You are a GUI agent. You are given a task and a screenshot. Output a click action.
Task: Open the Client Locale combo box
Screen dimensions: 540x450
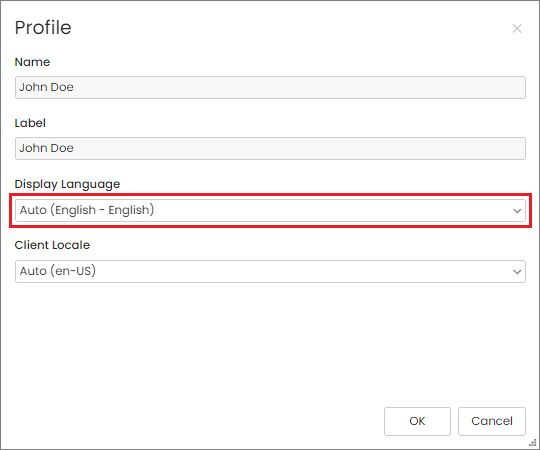pos(270,271)
